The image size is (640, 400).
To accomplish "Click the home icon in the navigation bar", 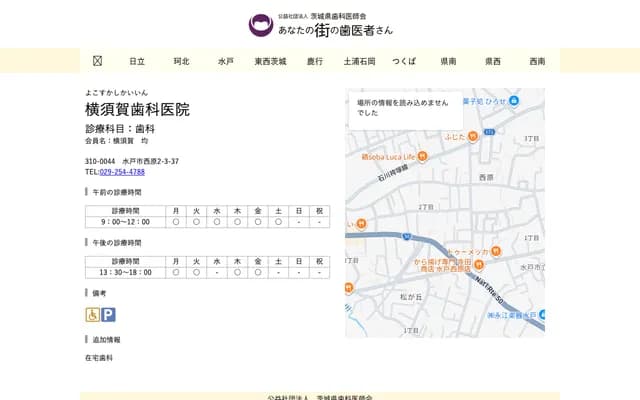I will point(97,61).
